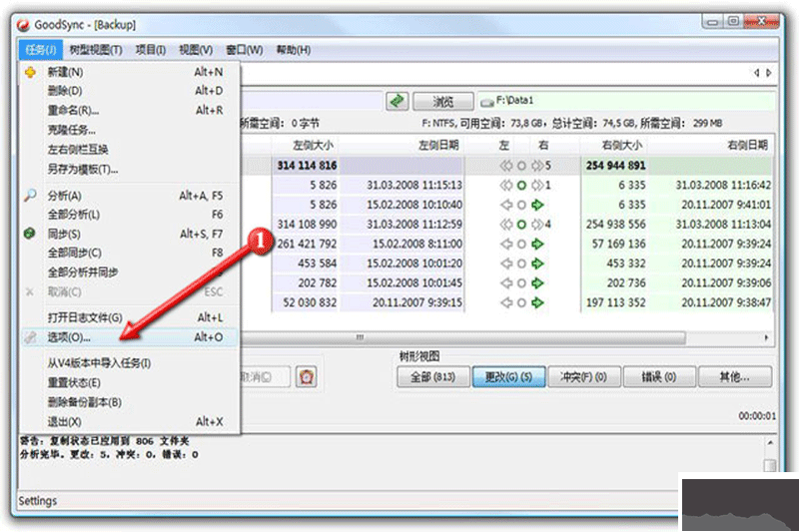The image size is (799, 532).
Task: Click the GoodSync title bar logo
Action: click(23, 24)
